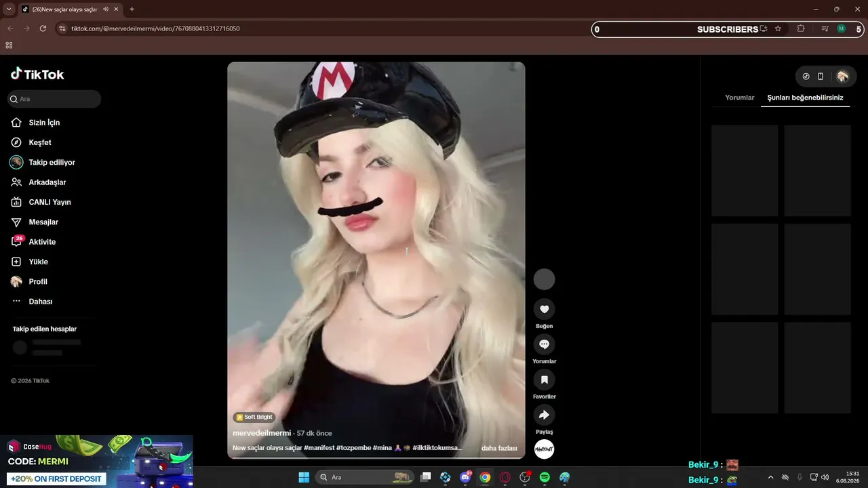Save video to Favoriler bookmark
This screenshot has height=488, width=868.
(x=544, y=380)
